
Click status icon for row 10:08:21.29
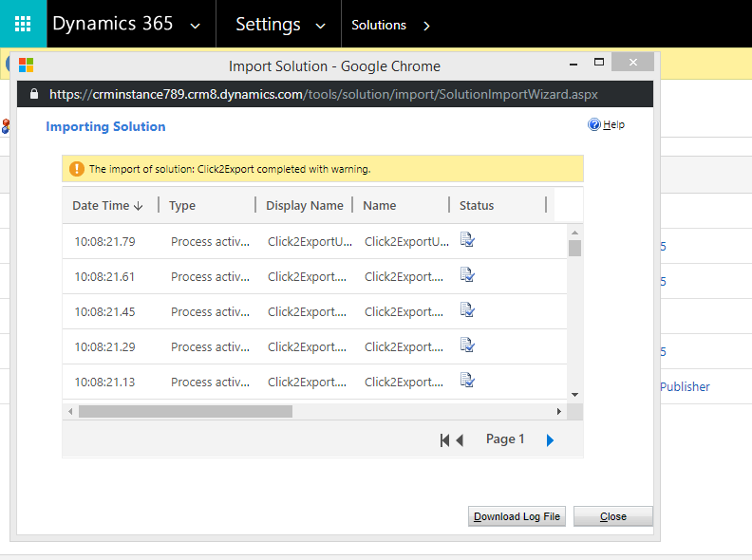coord(467,345)
